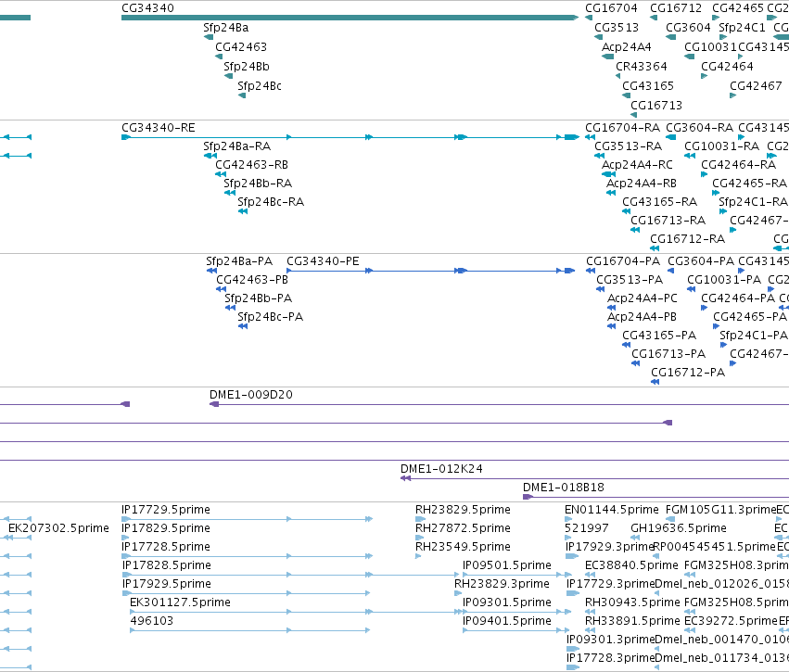The height and width of the screenshot is (672, 789).
Task: Select the Sfp24Bb-PA protein label
Action: tap(258, 299)
